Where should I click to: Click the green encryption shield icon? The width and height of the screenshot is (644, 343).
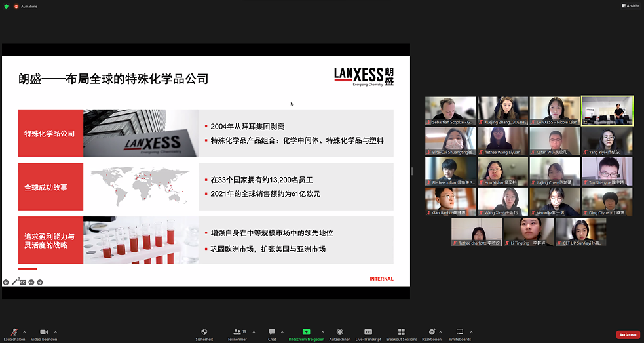6,6
